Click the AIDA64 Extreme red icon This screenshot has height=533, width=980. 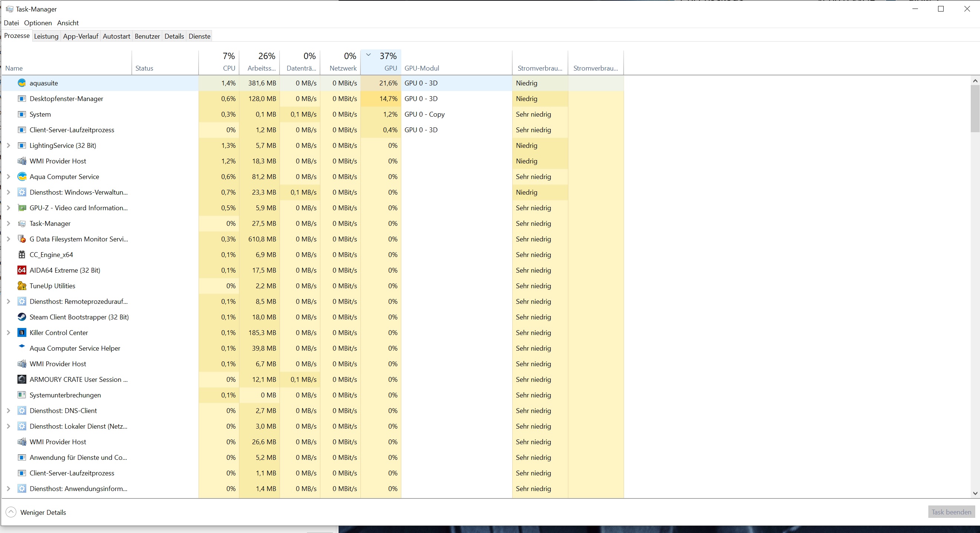tap(22, 270)
